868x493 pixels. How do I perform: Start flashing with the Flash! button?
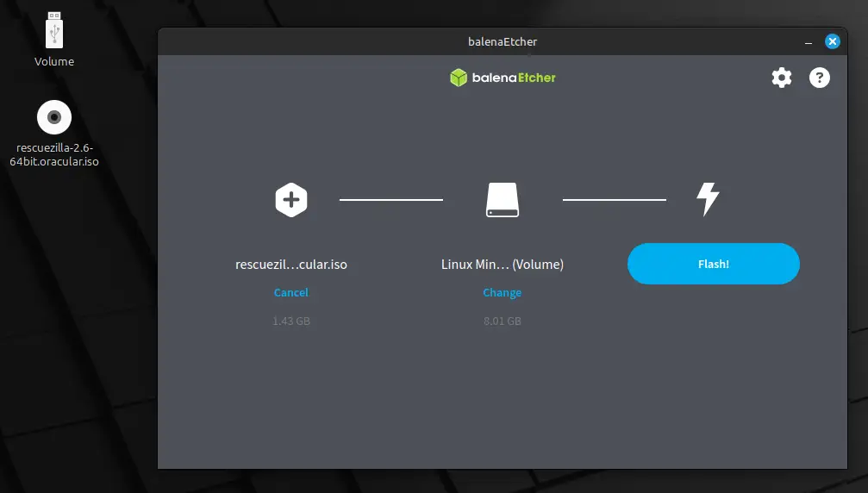tap(714, 264)
